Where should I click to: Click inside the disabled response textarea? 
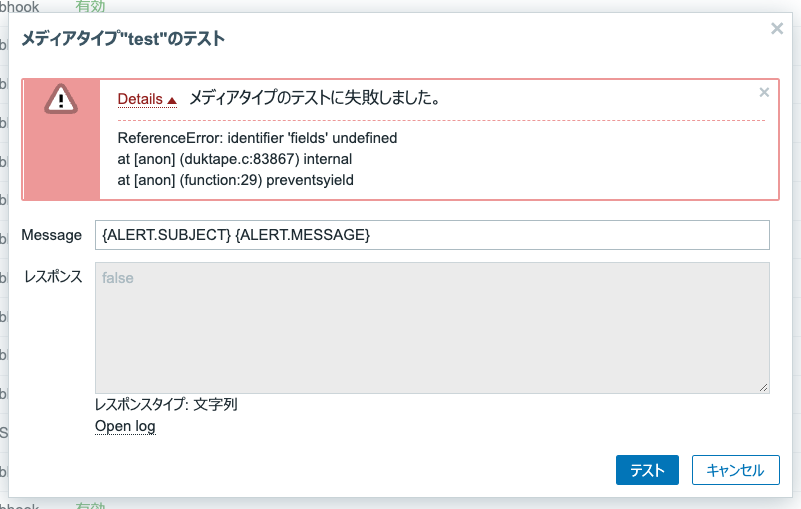tap(432, 328)
